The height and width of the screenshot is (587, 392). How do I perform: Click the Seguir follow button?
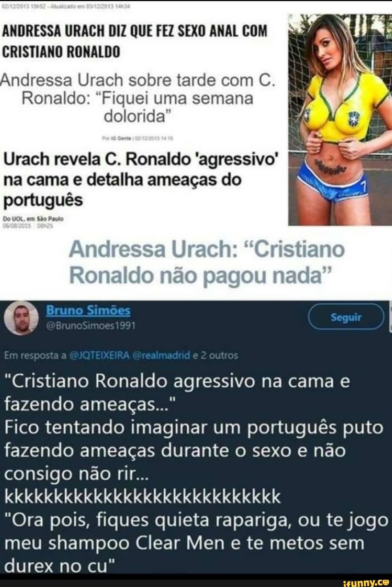[346, 317]
